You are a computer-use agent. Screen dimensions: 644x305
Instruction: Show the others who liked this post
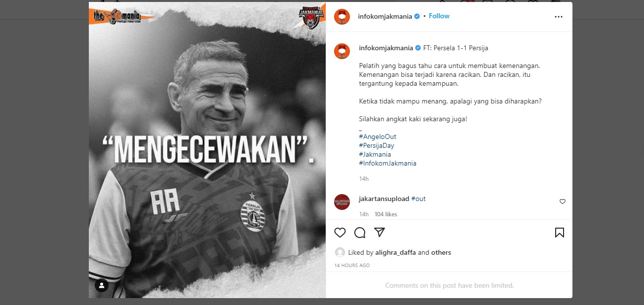coord(441,252)
